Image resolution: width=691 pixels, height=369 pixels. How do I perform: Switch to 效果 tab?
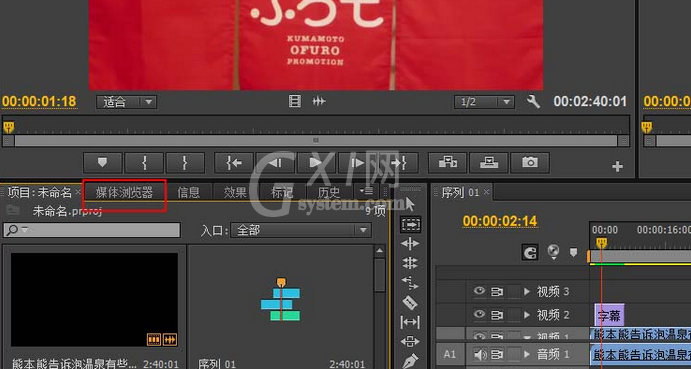coord(235,192)
